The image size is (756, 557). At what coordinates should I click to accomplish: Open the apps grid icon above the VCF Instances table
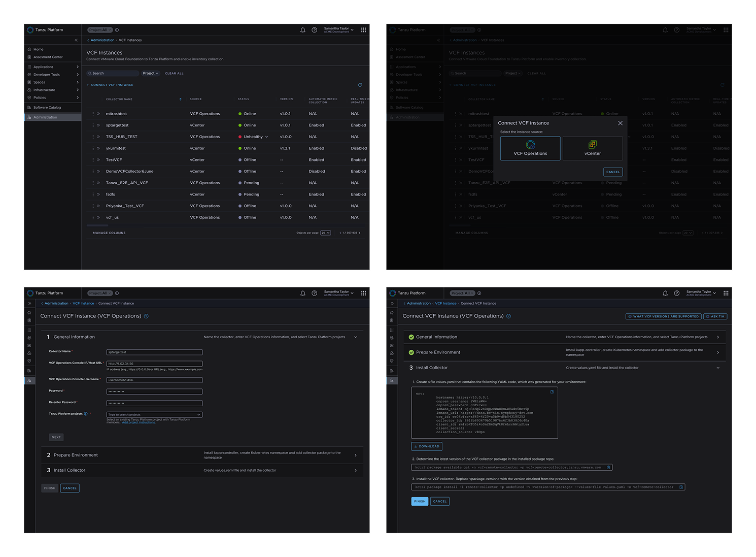(363, 30)
